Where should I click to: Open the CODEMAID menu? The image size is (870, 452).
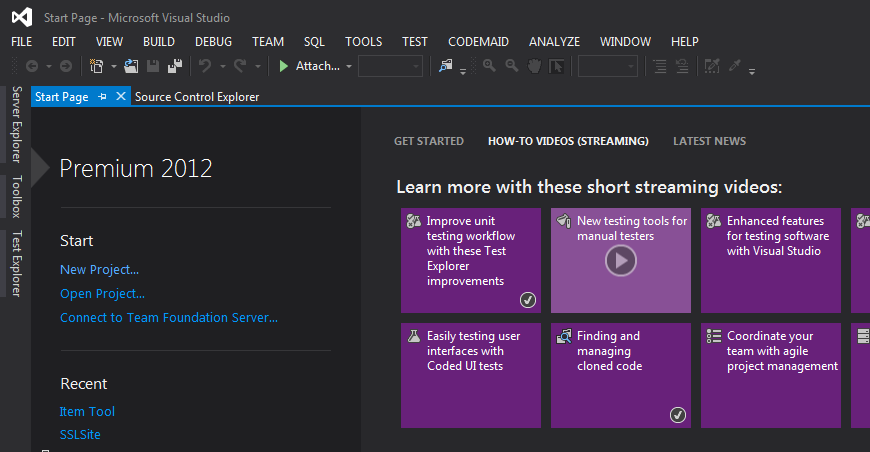point(478,42)
